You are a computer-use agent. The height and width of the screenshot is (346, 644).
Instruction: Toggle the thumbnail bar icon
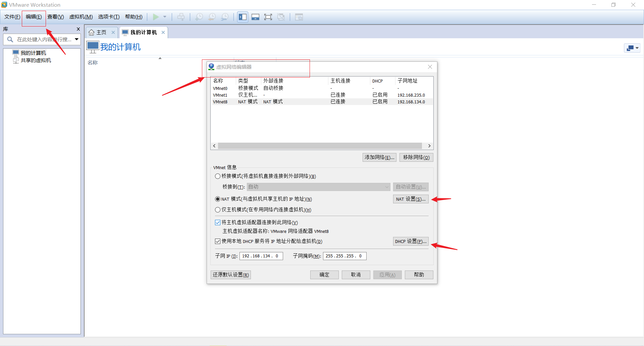point(255,17)
